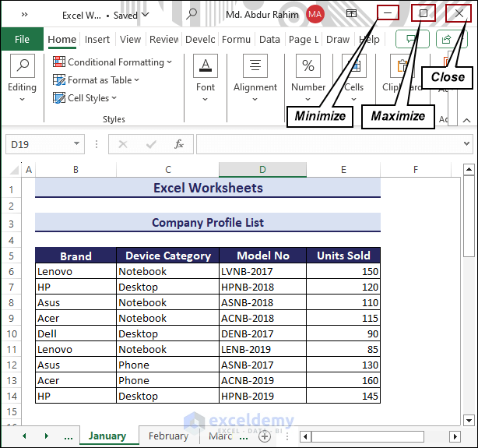478x448 pixels.
Task: Click horizontal scrollbar right arrow
Action: click(x=455, y=436)
